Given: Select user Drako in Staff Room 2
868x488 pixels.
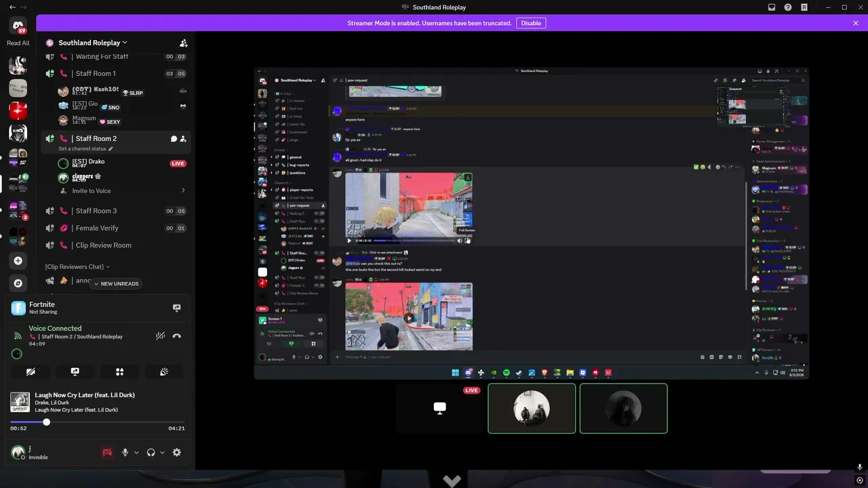Looking at the screenshot, I should [122, 163].
